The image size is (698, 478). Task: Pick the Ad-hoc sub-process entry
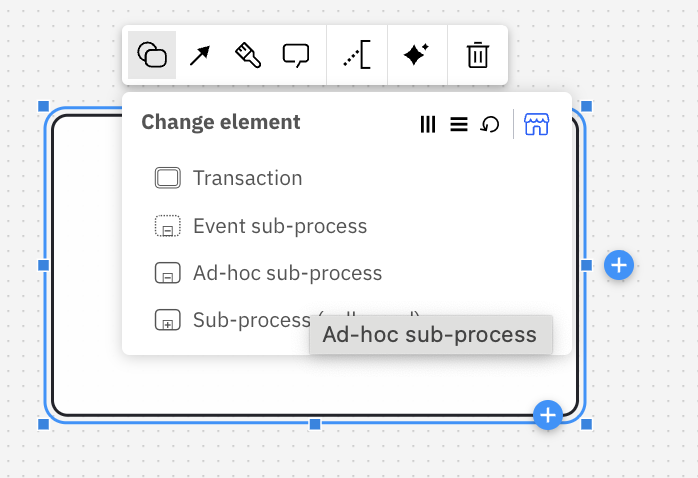click(287, 273)
